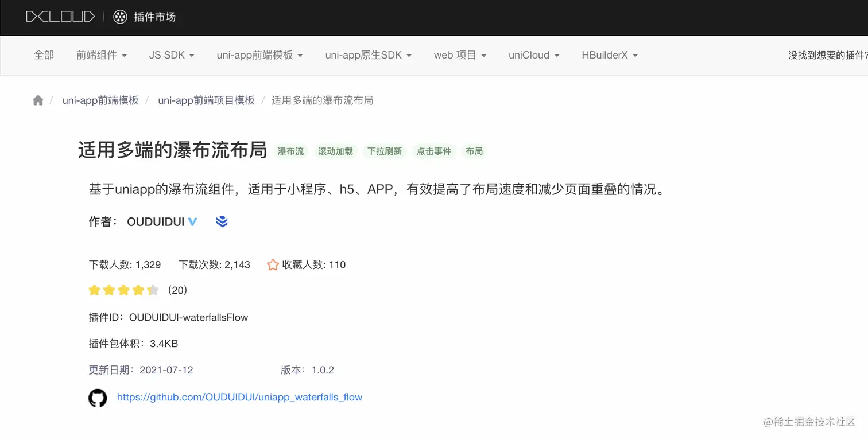Click 插件包体积 3.4KB text
This screenshot has height=440, width=868.
133,344
